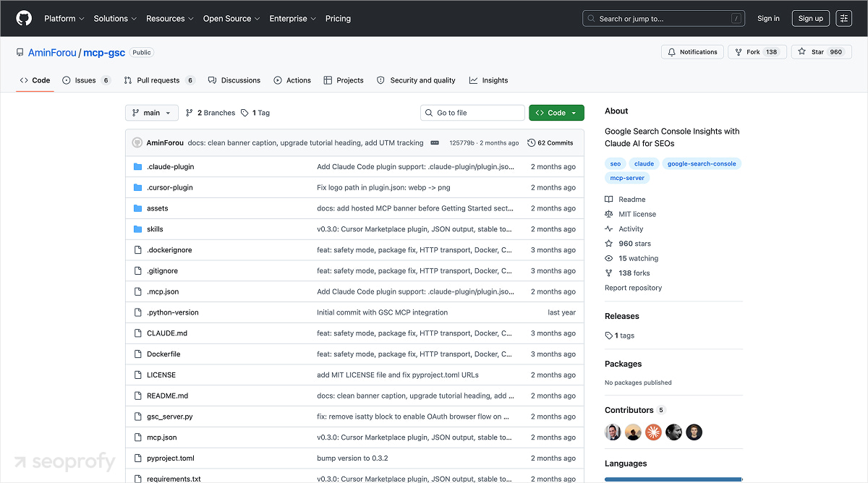Open the first contributor avatar
Image resolution: width=868 pixels, height=483 pixels.
(613, 432)
